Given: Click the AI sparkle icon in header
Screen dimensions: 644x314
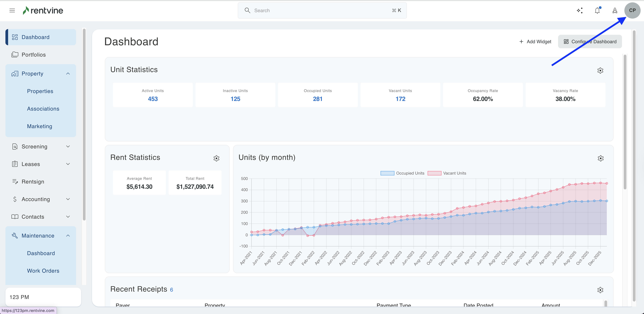Looking at the screenshot, I should pos(580,10).
